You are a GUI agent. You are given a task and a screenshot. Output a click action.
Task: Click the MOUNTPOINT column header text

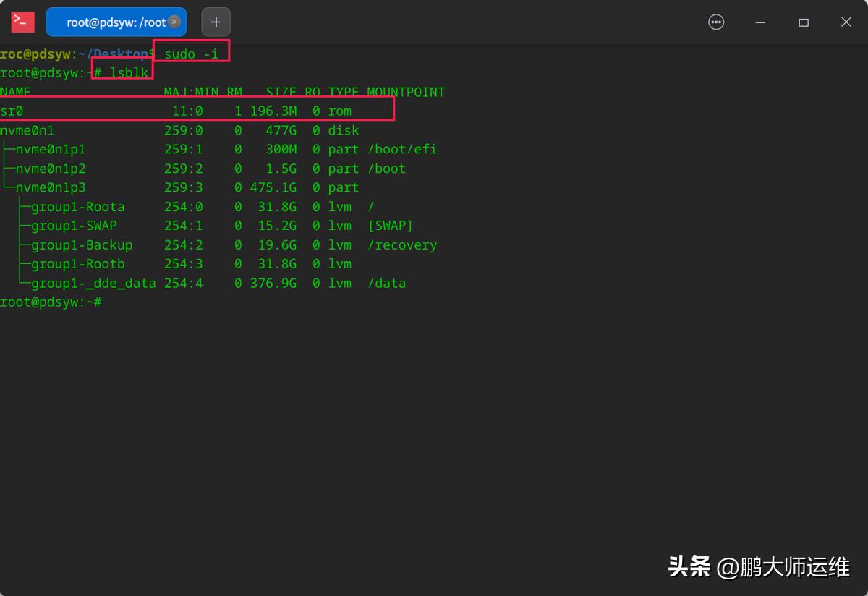point(406,92)
